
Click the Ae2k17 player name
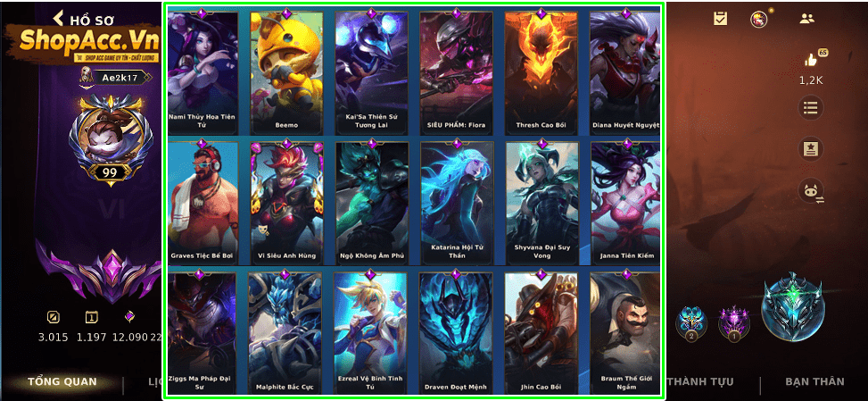(x=120, y=78)
